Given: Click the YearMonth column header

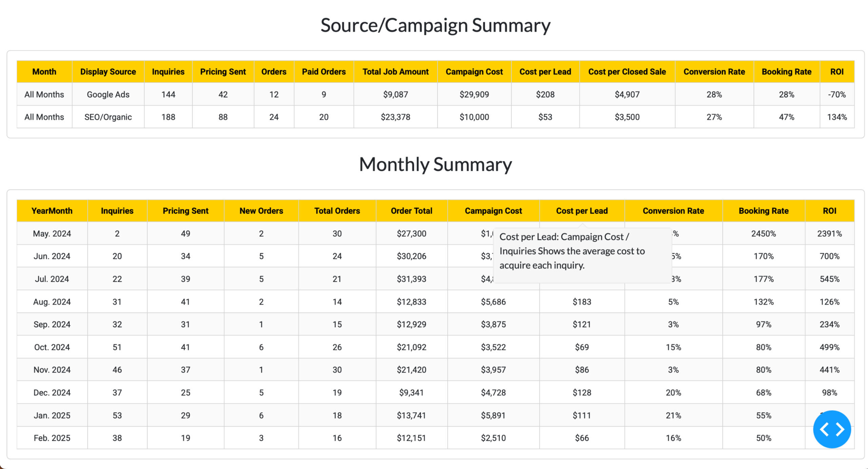Looking at the screenshot, I should pos(52,211).
